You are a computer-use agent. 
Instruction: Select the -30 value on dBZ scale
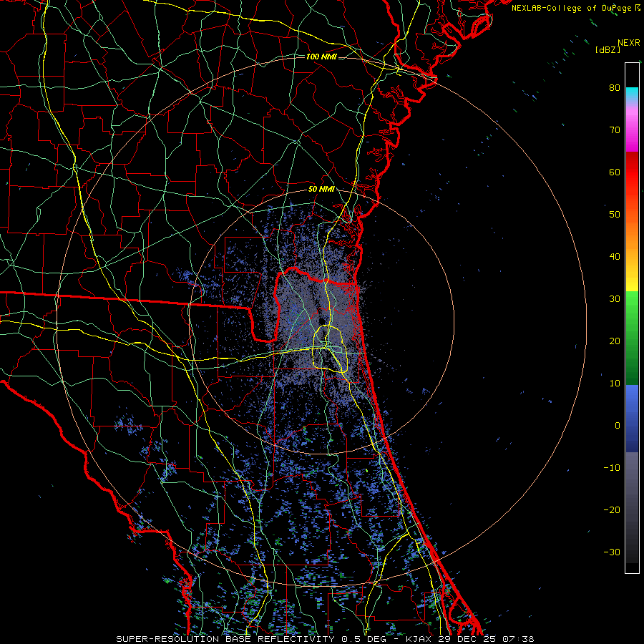point(612,552)
